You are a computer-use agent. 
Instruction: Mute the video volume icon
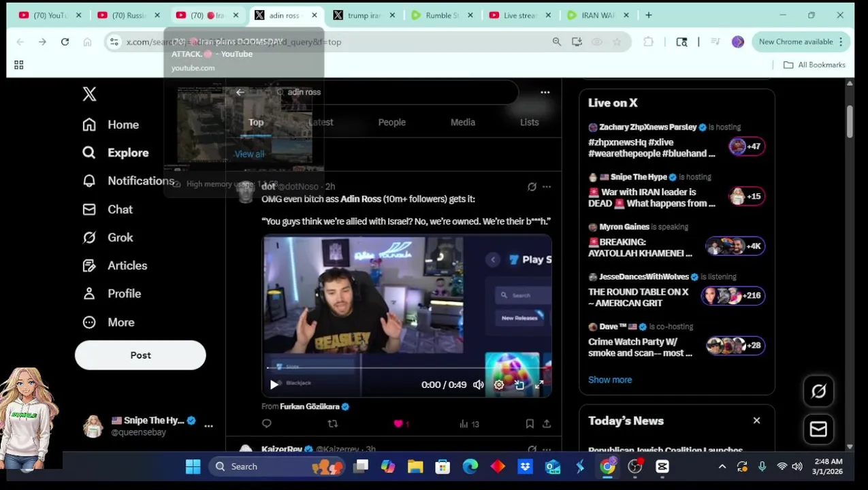click(479, 385)
